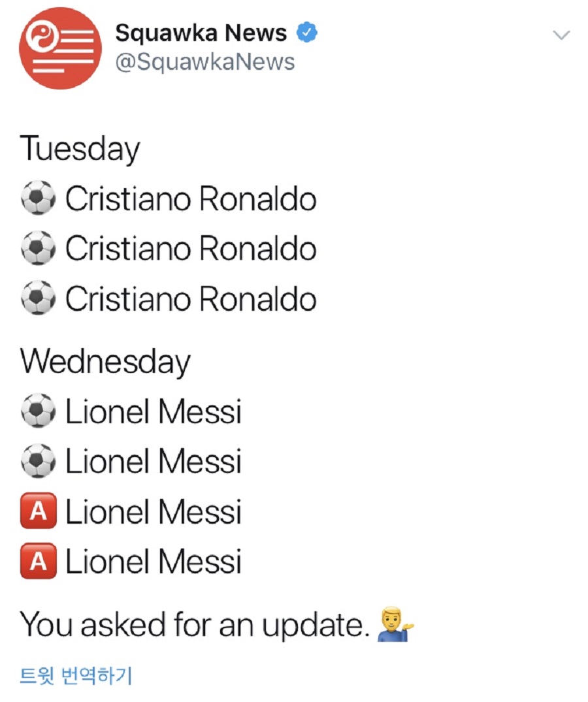588x702 pixels.
Task: Click the blue verified badge
Action: tap(308, 33)
